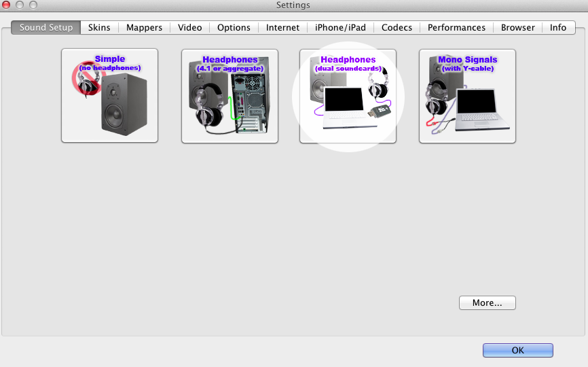The image size is (588, 367).
Task: Click the More... button
Action: click(x=487, y=303)
